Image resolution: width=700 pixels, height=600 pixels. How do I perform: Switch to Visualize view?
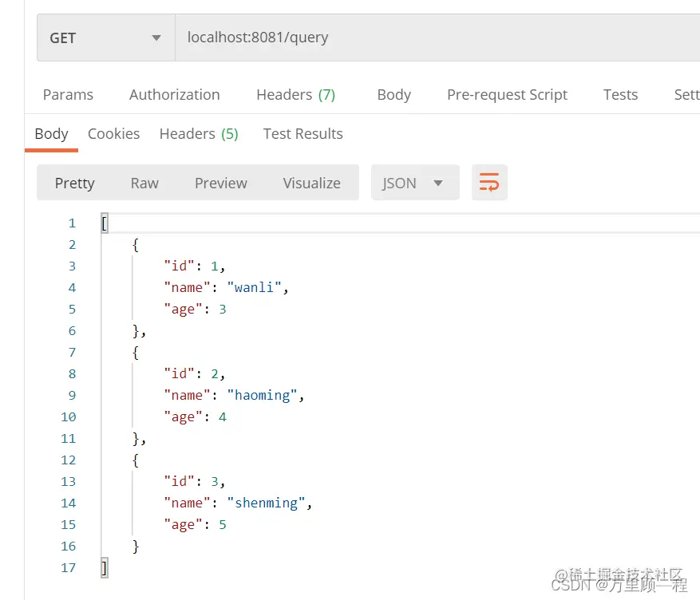click(311, 183)
